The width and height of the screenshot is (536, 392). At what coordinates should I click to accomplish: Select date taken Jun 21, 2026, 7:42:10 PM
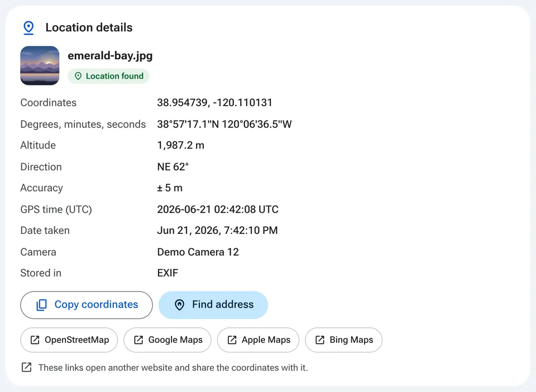(x=217, y=231)
